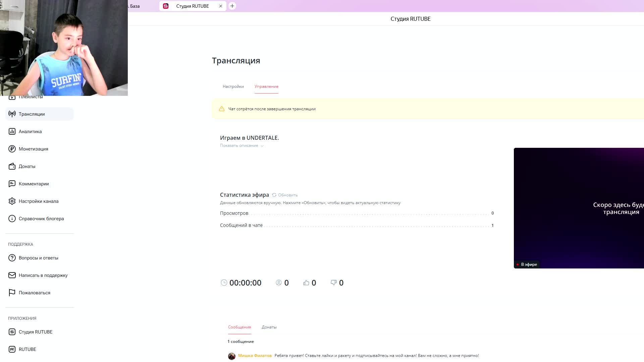Click the Сообщений в чате row label
This screenshot has height=362, width=644.
click(241, 225)
